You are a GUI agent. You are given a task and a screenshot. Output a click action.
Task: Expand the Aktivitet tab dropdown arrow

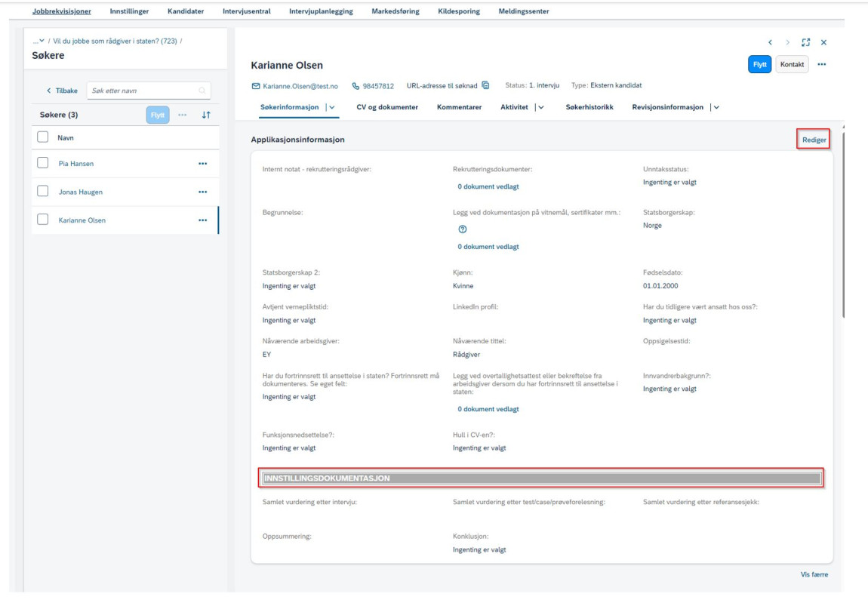pyautogui.click(x=541, y=107)
